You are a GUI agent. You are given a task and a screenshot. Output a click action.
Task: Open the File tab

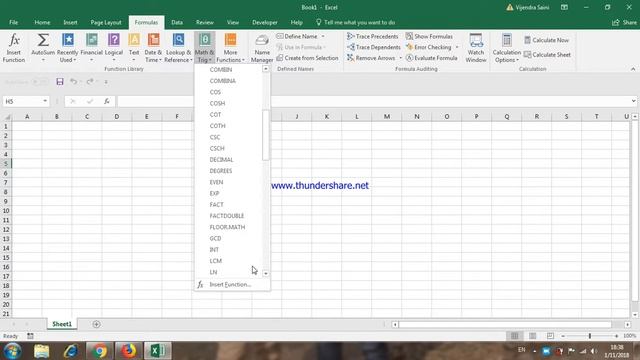[13, 22]
